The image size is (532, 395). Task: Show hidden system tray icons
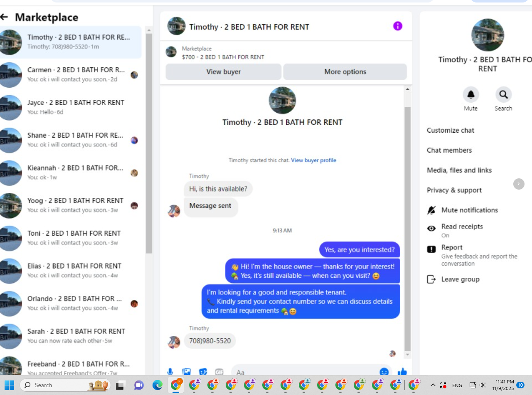click(x=433, y=385)
